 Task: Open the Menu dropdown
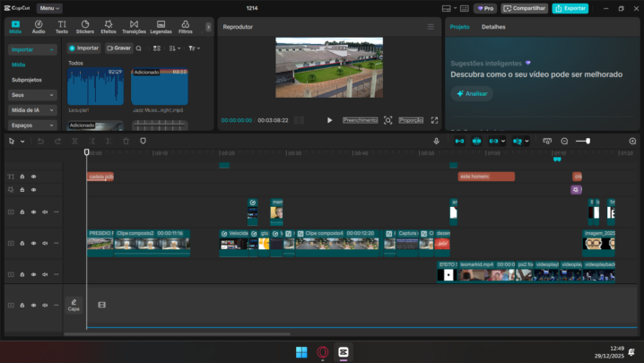[x=49, y=8]
